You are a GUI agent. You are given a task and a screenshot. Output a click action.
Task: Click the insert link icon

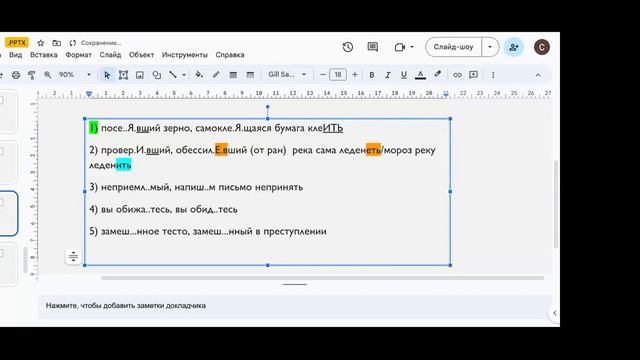click(x=457, y=75)
